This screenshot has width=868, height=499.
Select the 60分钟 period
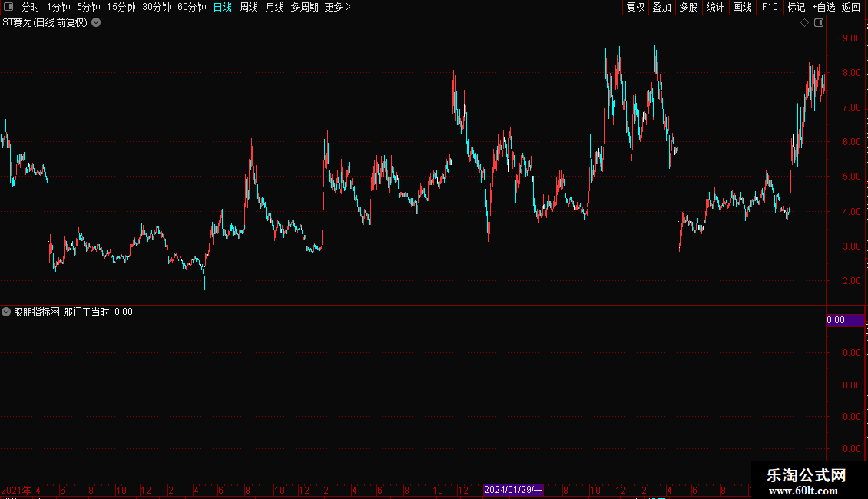coord(192,7)
